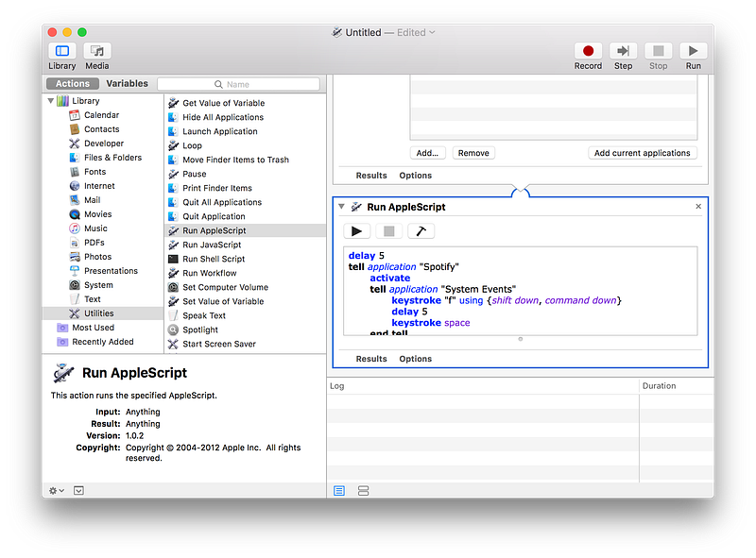Switch to the Actions tab
Image resolution: width=756 pixels, height=558 pixels.
[73, 83]
